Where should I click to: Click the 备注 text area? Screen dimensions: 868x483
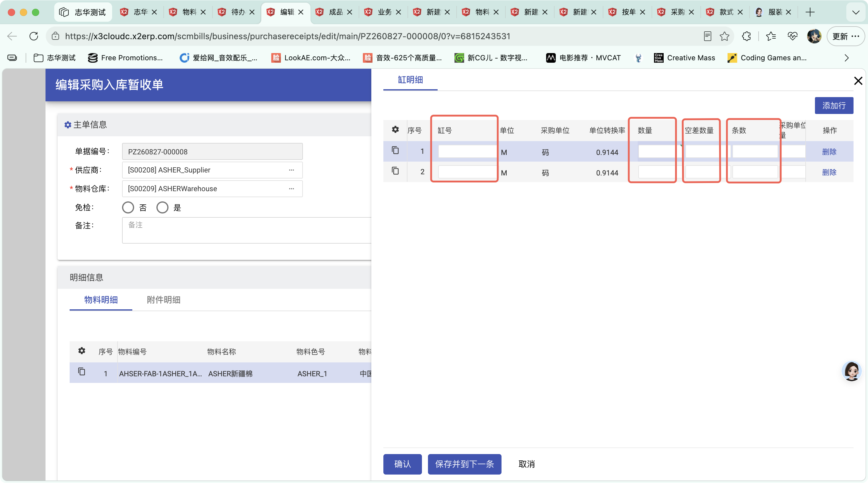[x=247, y=230]
